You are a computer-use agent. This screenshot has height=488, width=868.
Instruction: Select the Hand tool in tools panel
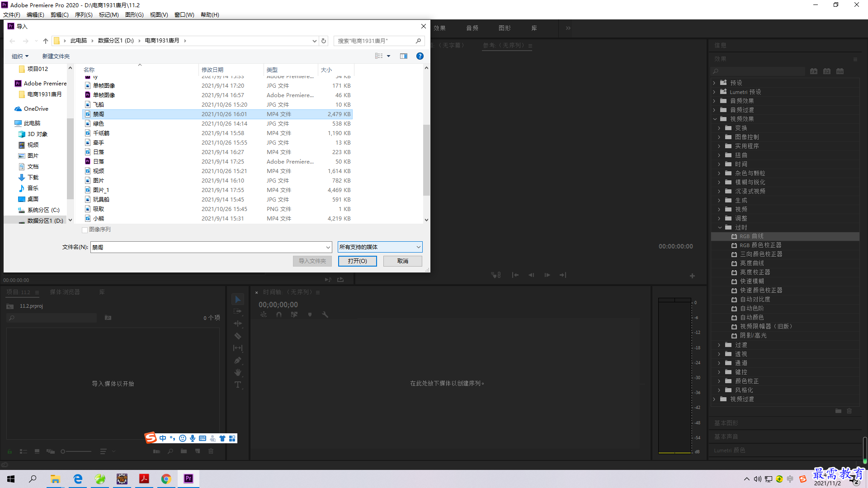pyautogui.click(x=238, y=372)
